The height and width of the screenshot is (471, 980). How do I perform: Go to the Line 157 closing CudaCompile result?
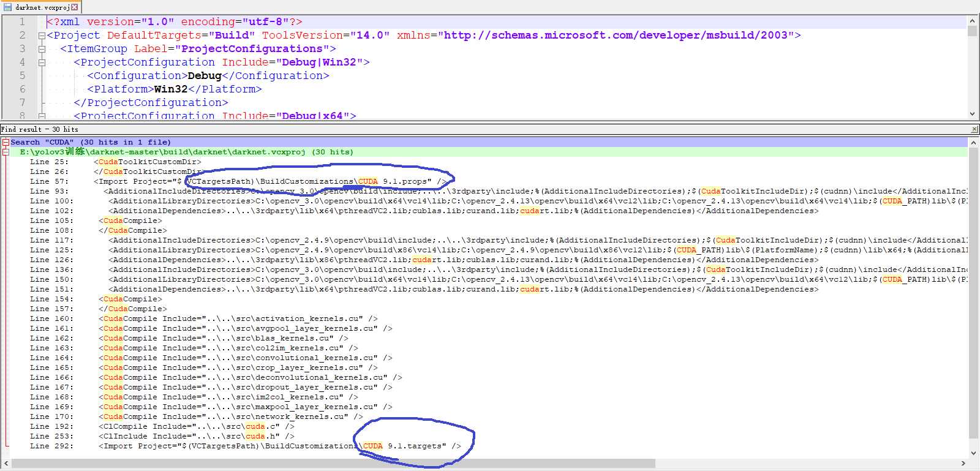point(98,309)
